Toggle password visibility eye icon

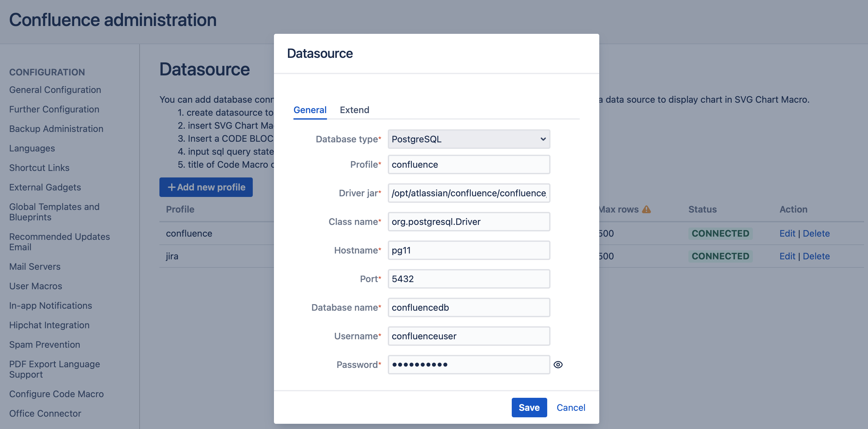tap(558, 365)
